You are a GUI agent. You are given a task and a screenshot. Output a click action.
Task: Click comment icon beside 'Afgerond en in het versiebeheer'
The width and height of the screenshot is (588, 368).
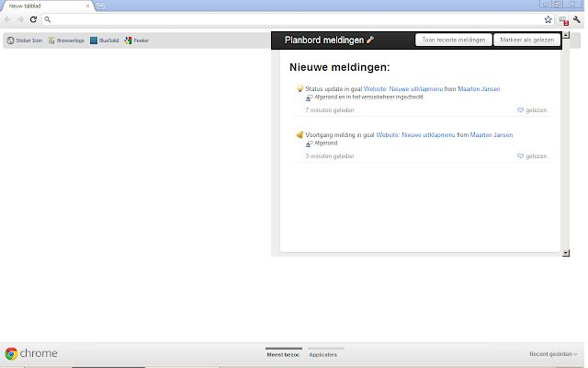click(x=309, y=98)
